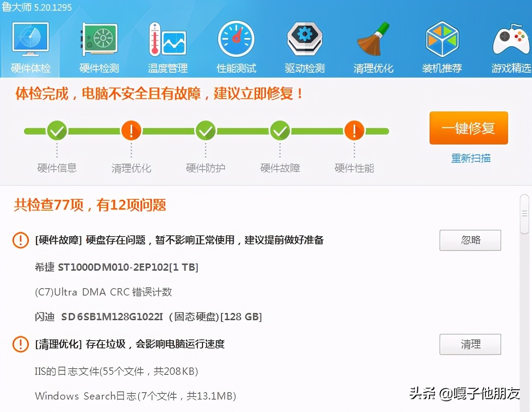Viewport: 532px width, 412px height.
Task: Select the 硬件检测 hardware detection icon
Action: click(x=99, y=38)
